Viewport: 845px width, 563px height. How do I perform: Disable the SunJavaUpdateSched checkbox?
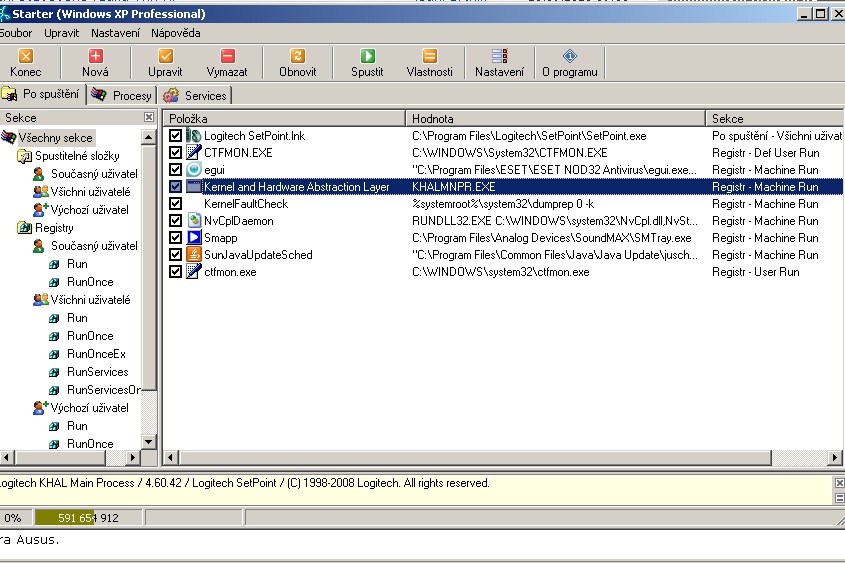176,255
